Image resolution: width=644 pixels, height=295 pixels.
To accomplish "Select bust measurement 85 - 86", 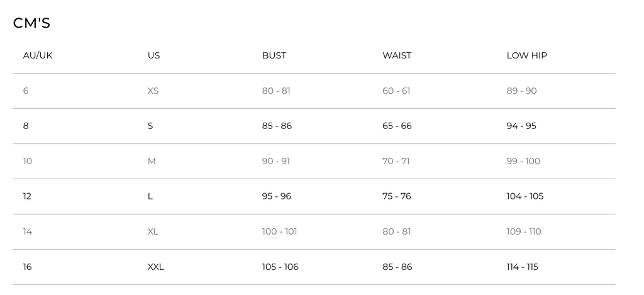I will tap(277, 126).
